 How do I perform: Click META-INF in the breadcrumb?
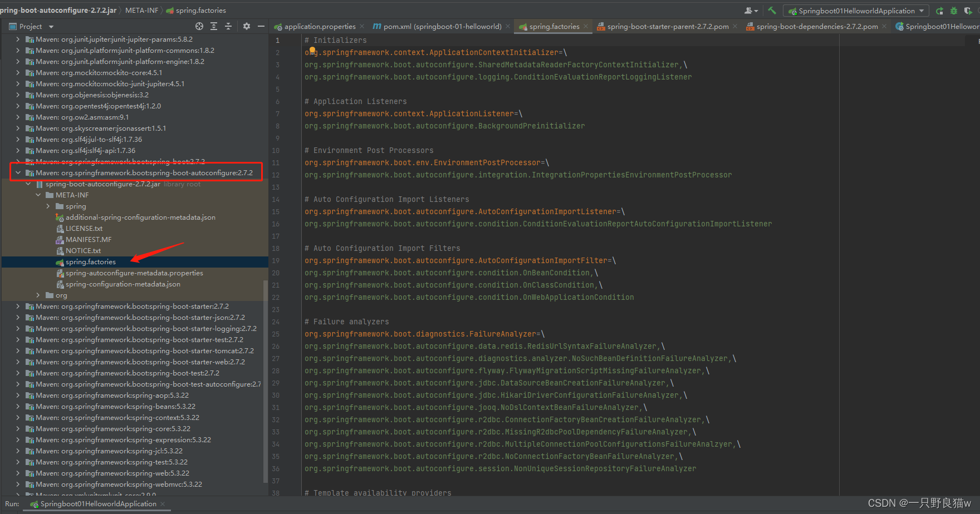tap(141, 11)
